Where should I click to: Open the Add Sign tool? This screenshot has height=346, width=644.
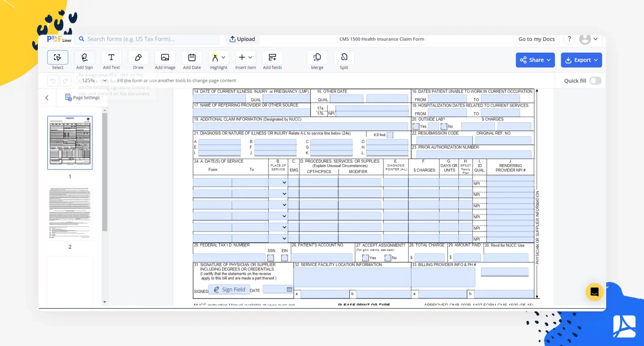tap(85, 58)
